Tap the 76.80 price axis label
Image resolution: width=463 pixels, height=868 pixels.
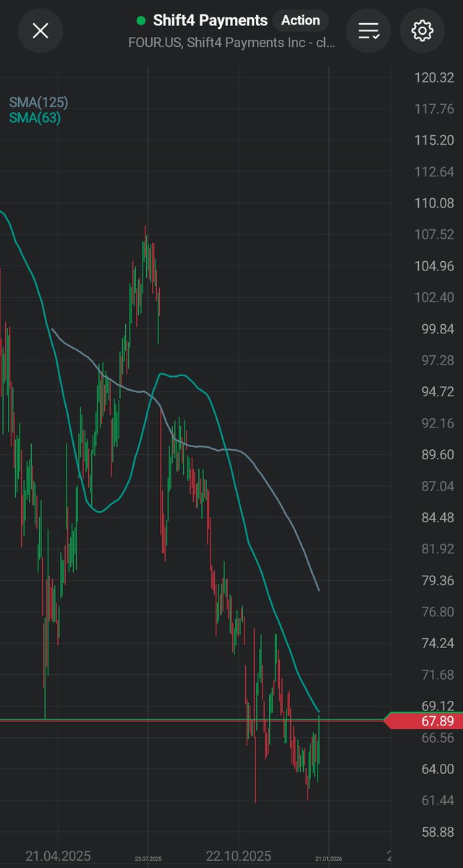point(437,612)
